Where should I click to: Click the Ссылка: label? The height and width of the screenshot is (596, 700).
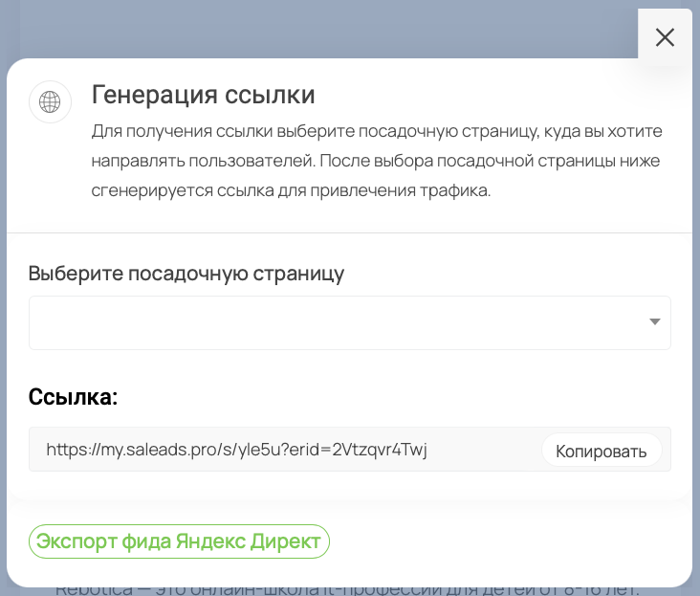coord(73,396)
